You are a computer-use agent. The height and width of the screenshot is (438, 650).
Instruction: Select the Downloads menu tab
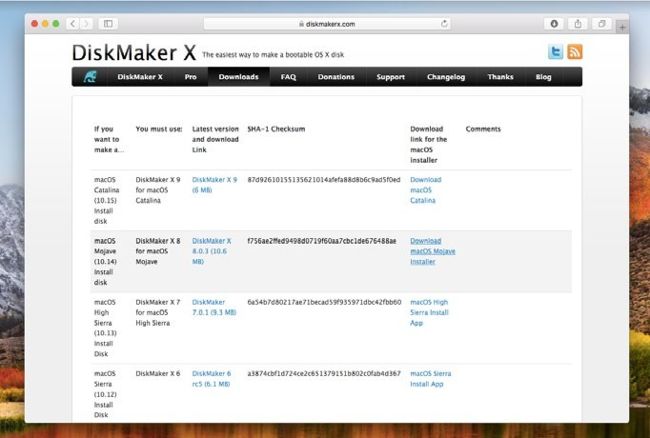tap(238, 77)
